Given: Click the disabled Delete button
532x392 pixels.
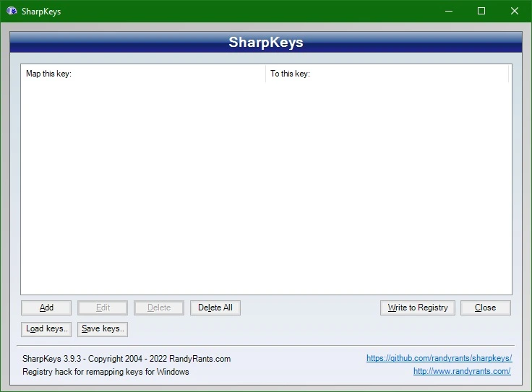Looking at the screenshot, I should click(159, 308).
